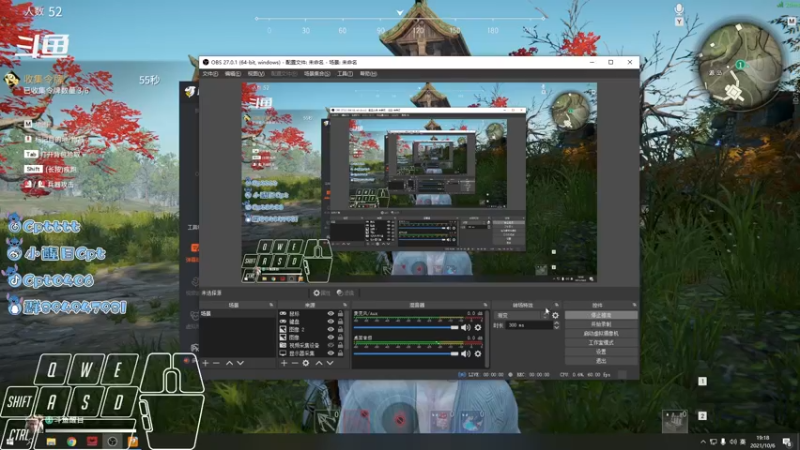Open the 编辑(E) menu in OBS
Image resolution: width=800 pixels, height=450 pixels.
pos(233,74)
